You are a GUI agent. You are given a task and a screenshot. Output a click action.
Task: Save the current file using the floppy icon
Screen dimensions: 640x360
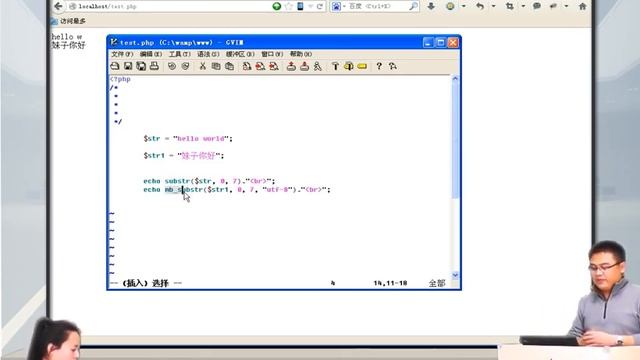point(128,66)
